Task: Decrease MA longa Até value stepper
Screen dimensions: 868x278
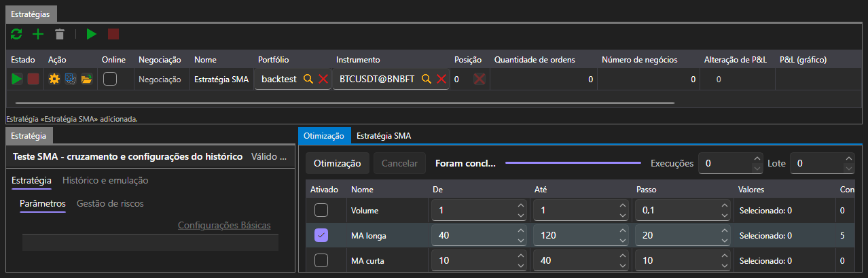Action: [x=622, y=240]
